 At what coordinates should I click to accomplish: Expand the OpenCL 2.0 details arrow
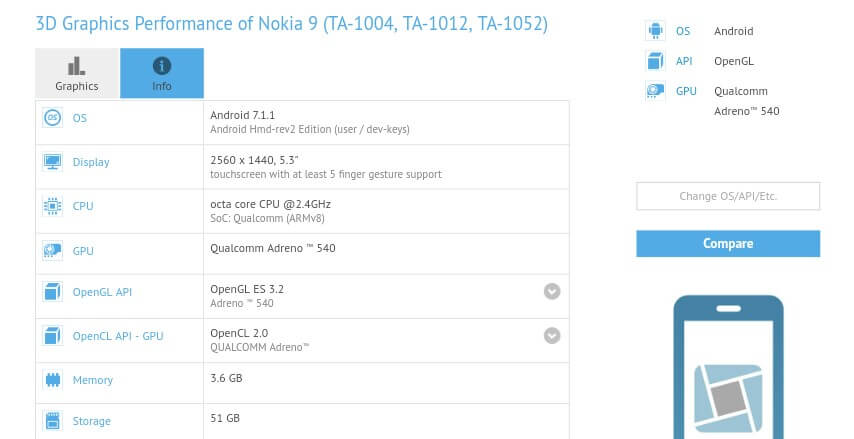pyautogui.click(x=552, y=336)
